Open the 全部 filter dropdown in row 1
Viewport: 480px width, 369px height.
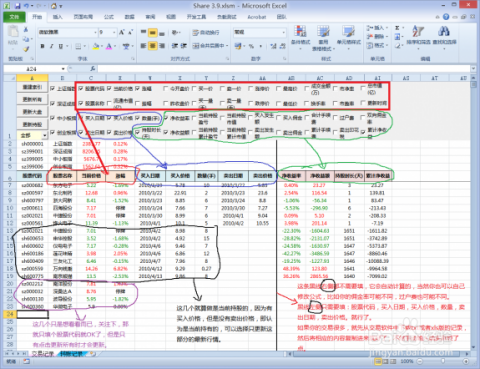44,135
